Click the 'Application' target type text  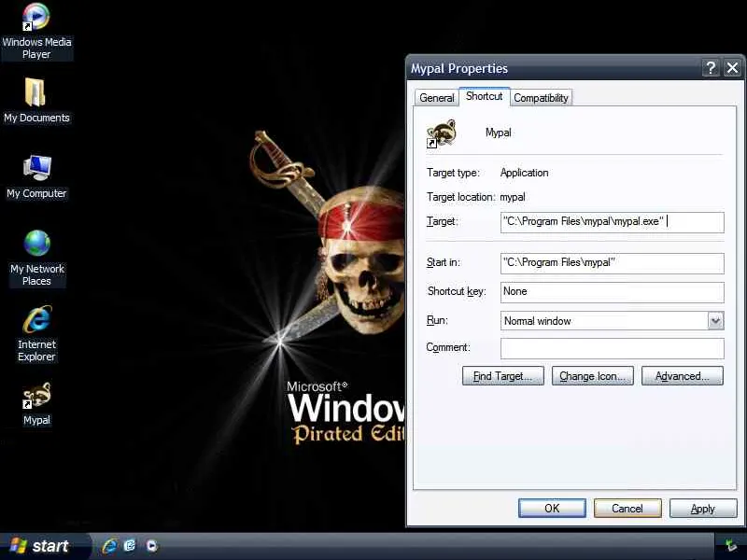(x=524, y=173)
